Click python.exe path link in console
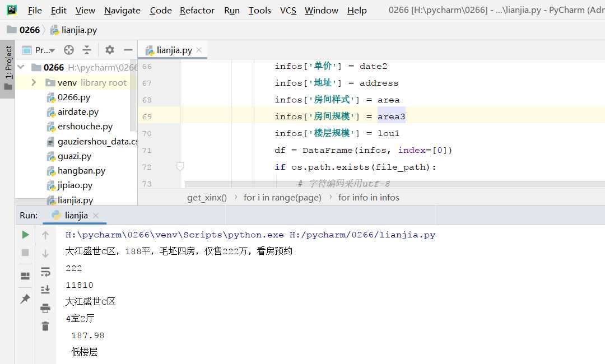The width and height of the screenshot is (605, 364). (174, 235)
